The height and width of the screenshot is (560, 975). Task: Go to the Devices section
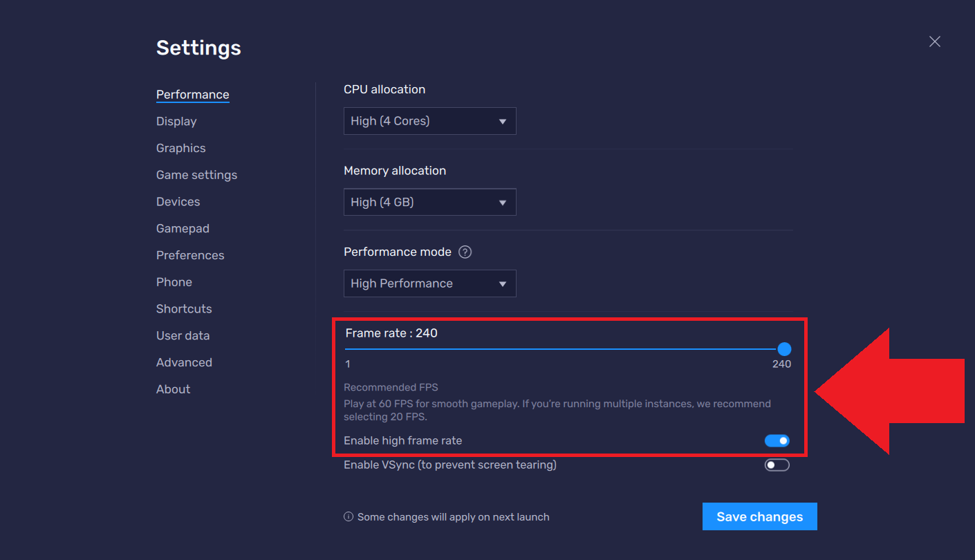click(178, 202)
